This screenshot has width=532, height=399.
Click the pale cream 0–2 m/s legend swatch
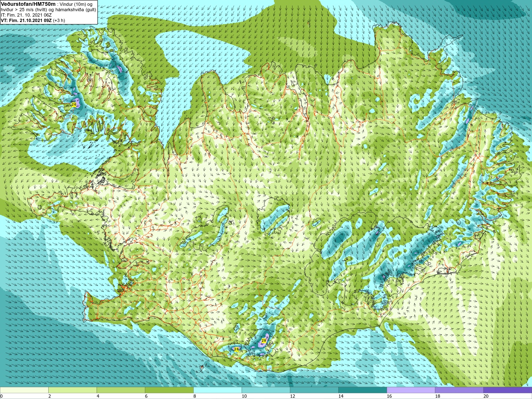pos(24,390)
